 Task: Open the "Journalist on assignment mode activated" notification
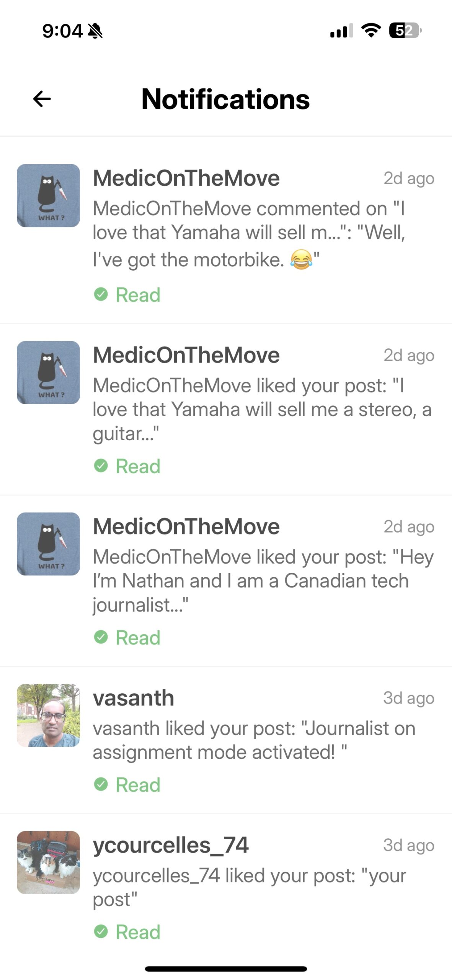(x=255, y=740)
